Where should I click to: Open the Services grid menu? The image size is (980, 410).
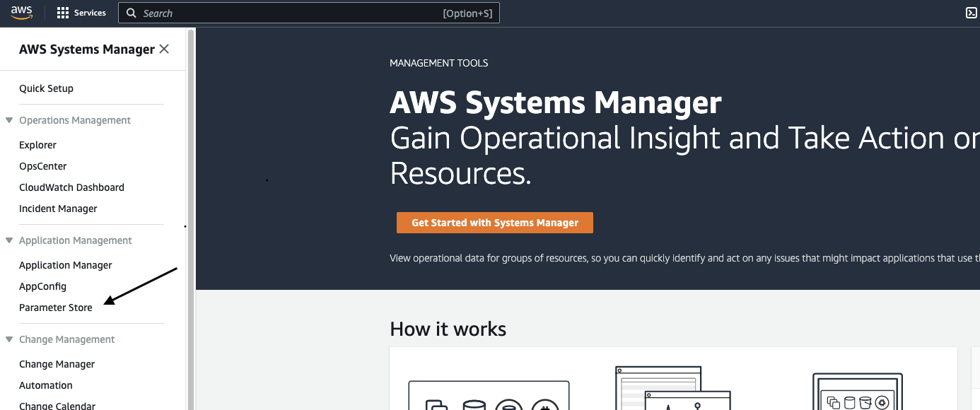81,13
